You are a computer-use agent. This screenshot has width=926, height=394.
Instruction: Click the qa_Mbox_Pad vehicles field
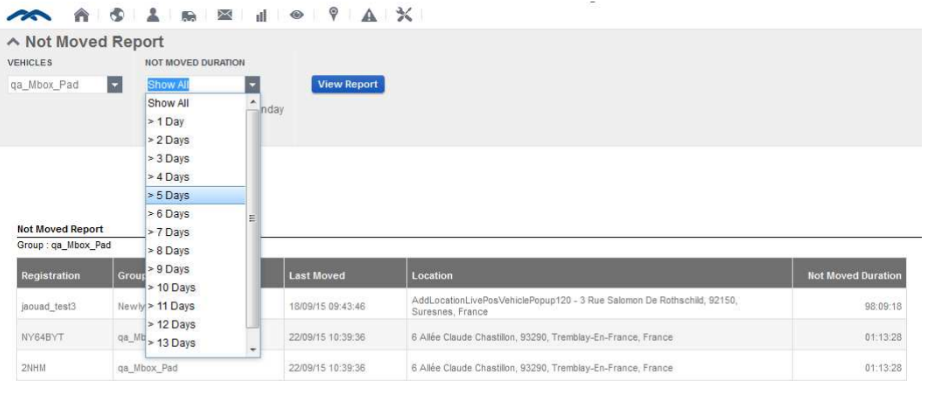(57, 85)
